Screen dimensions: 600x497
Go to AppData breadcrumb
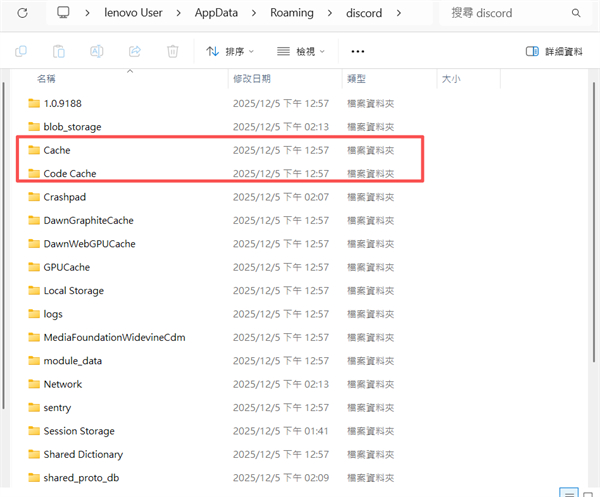point(216,13)
